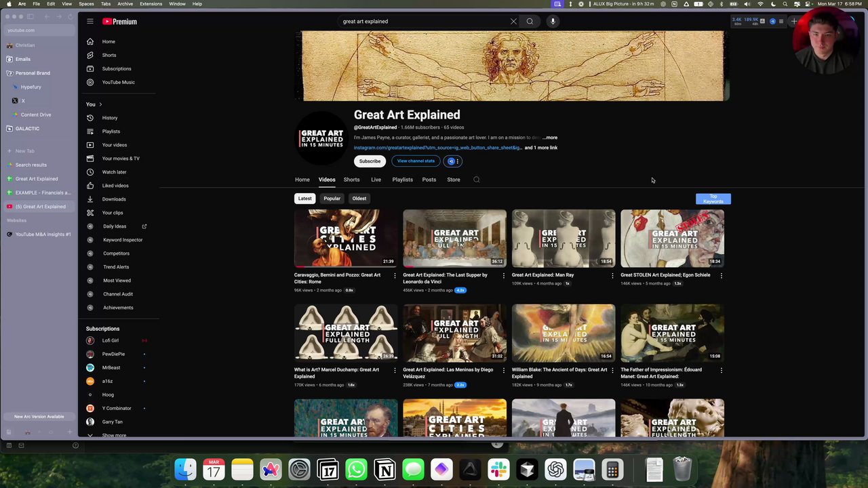Open options menu for the Las Meninas video
868x488 pixels.
pyautogui.click(x=503, y=371)
